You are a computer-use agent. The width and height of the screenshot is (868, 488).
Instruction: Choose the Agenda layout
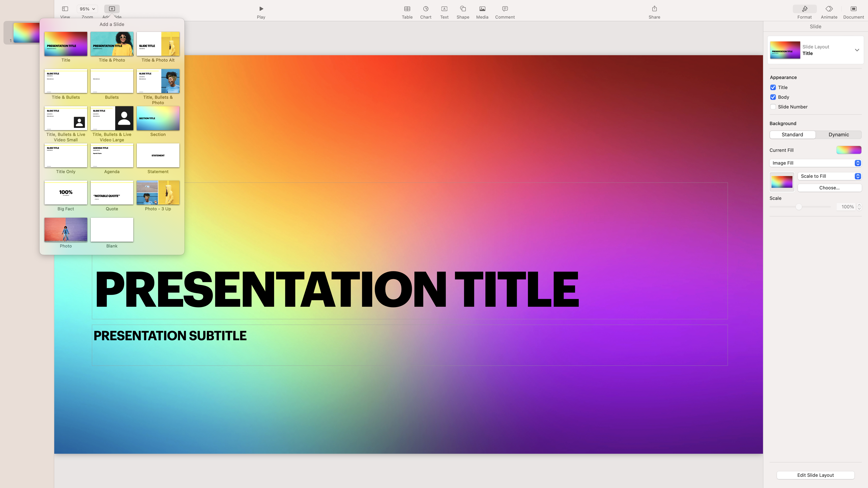112,156
